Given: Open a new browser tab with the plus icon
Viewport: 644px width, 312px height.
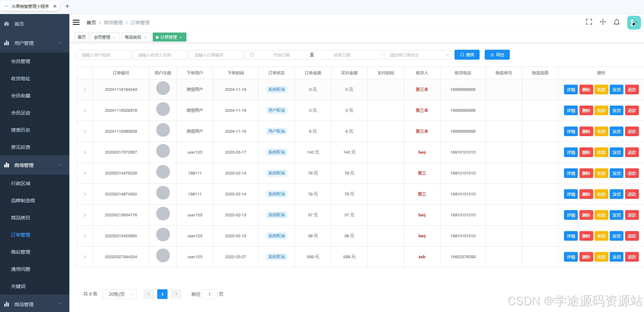Looking at the screenshot, I should [67, 6].
